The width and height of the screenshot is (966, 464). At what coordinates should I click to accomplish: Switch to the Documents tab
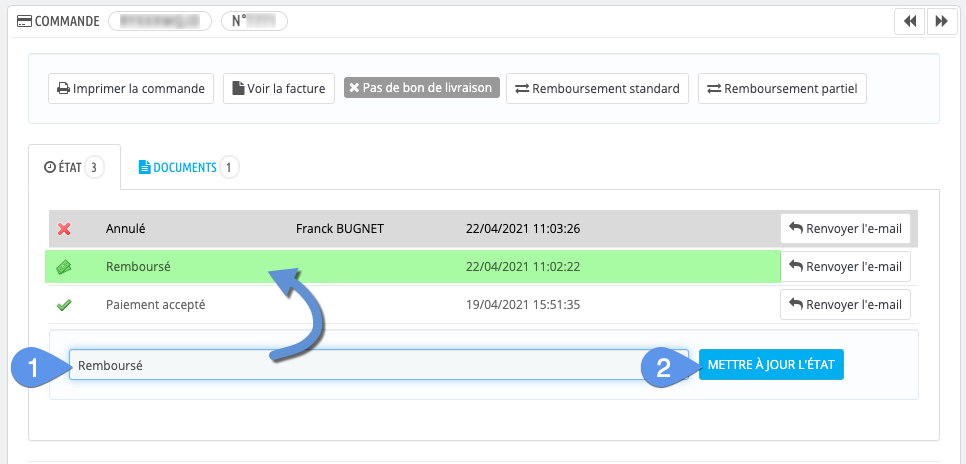pos(189,167)
